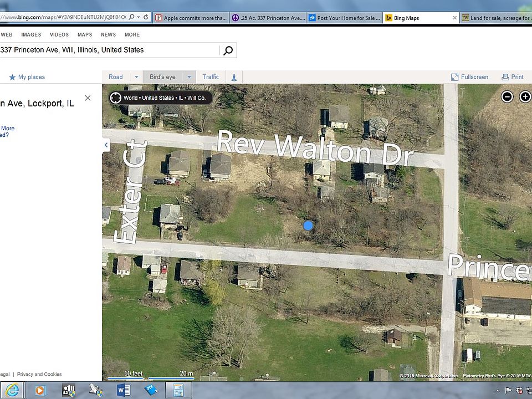Click the locate-me crosshair icon
Viewport: 532px width, 399px height.
click(x=115, y=98)
